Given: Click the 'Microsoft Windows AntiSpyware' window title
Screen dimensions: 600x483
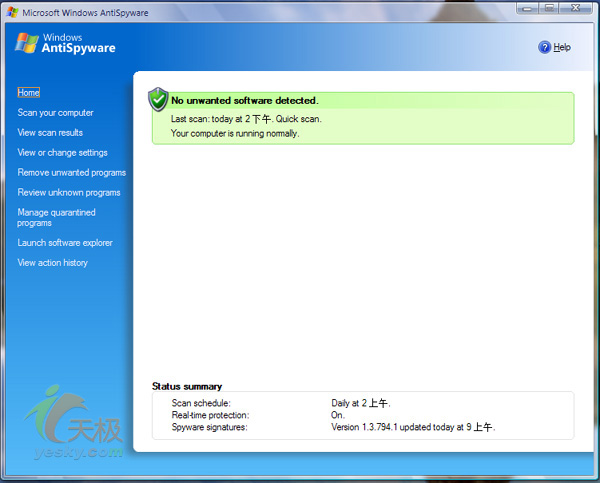Looking at the screenshot, I should (x=85, y=13).
